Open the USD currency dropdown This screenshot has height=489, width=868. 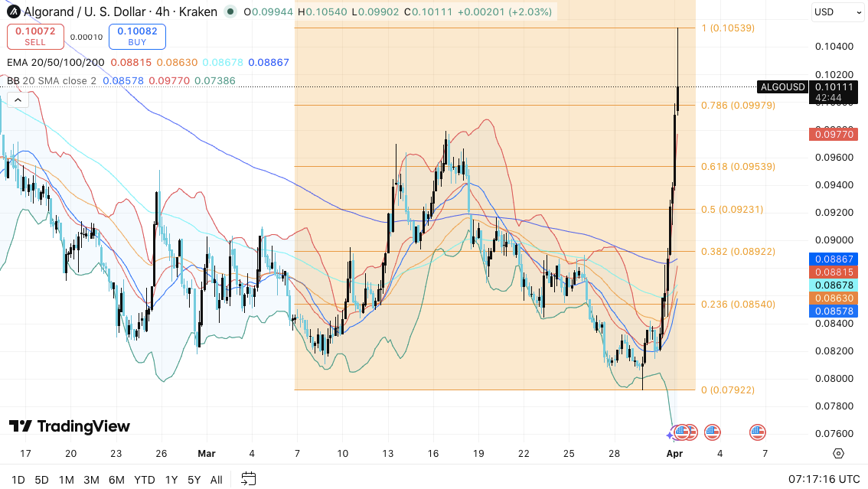click(x=836, y=12)
